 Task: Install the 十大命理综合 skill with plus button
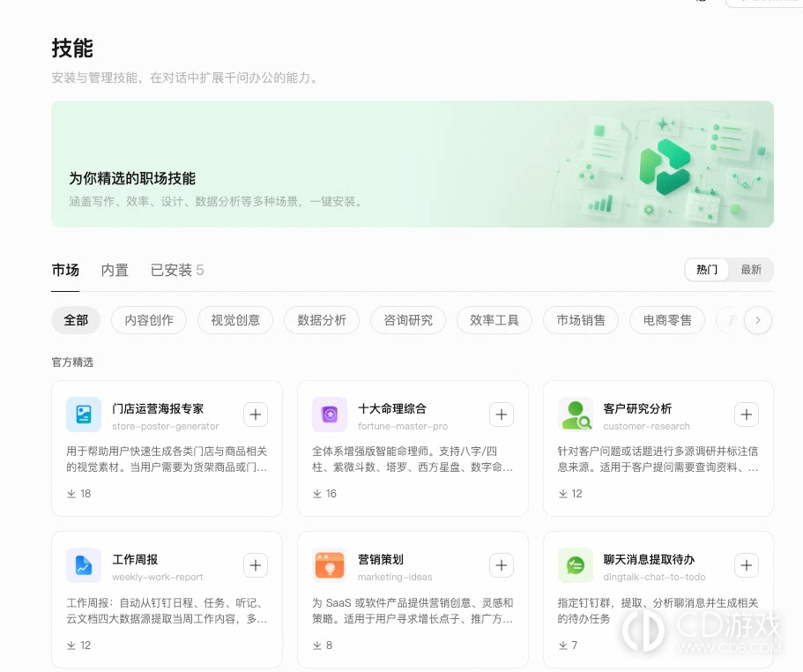(x=502, y=414)
